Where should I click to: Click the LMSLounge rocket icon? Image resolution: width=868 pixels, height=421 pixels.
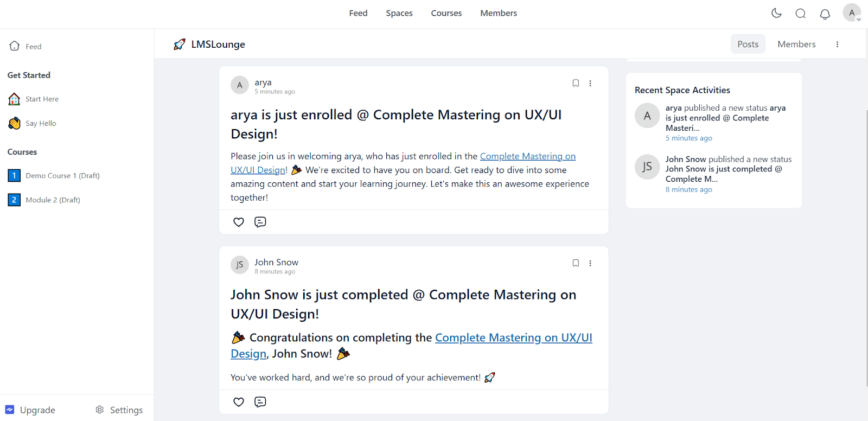(180, 44)
